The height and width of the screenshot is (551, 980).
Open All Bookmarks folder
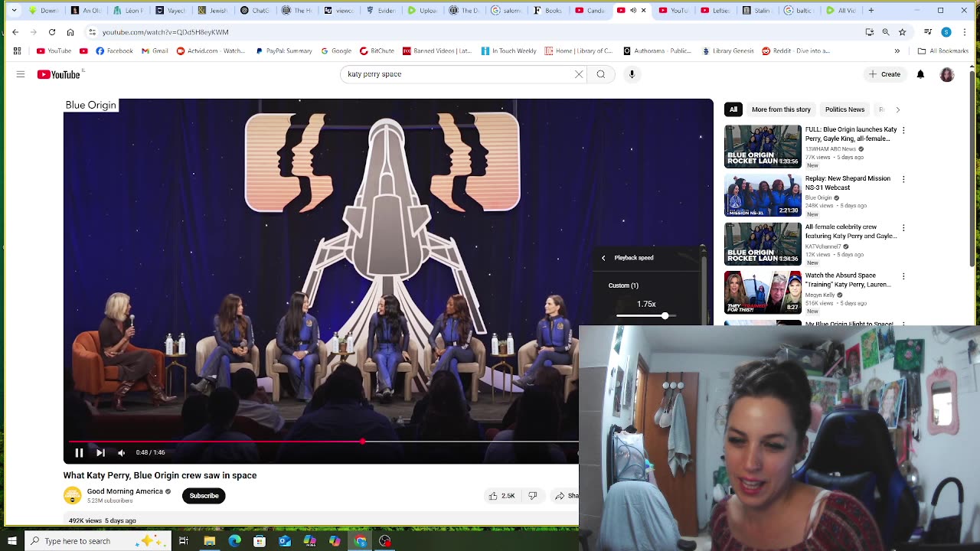tap(943, 51)
